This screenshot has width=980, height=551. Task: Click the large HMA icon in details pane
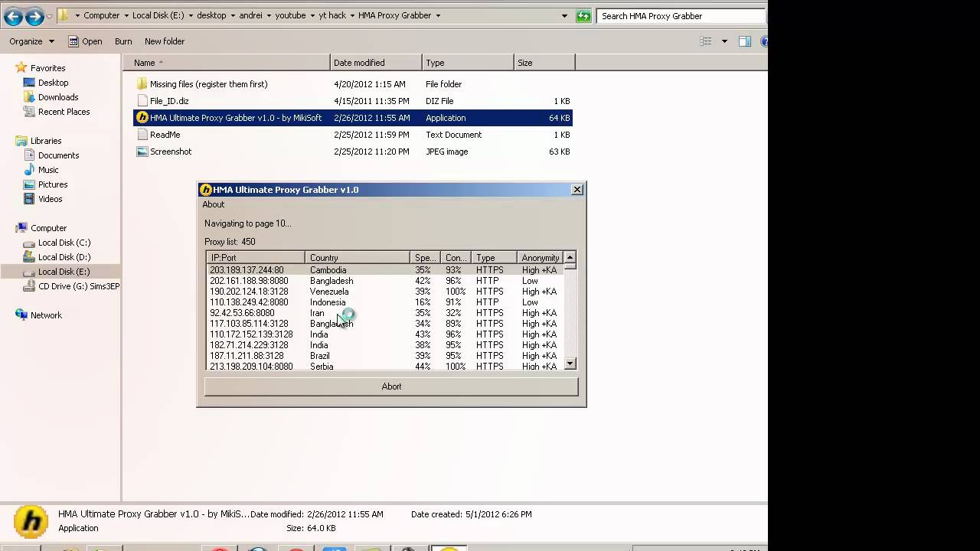(x=31, y=521)
